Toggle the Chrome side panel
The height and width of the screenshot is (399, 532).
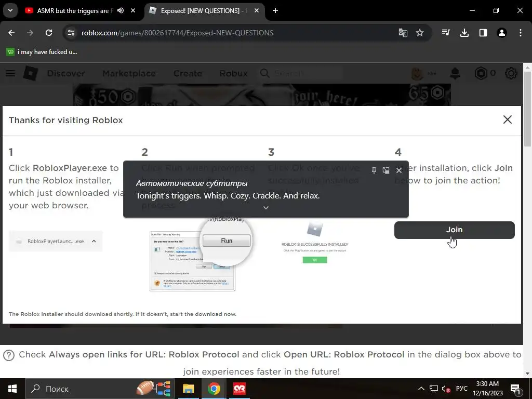click(x=483, y=33)
